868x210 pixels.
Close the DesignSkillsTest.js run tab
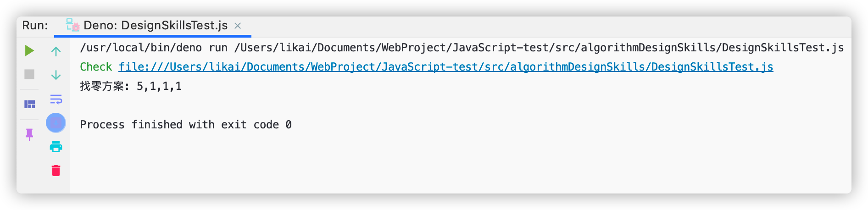pyautogui.click(x=238, y=26)
